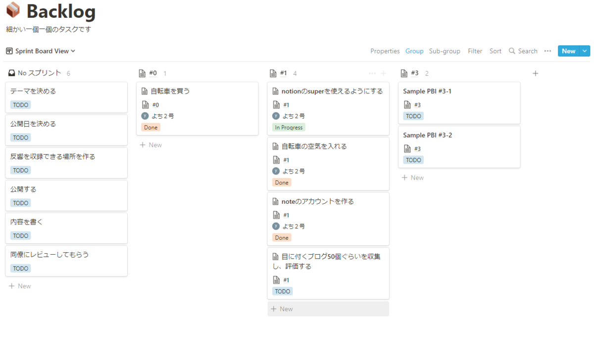Screen dimensions: 594x364
Task: Expand the blue New button arrow
Action: pyautogui.click(x=585, y=51)
